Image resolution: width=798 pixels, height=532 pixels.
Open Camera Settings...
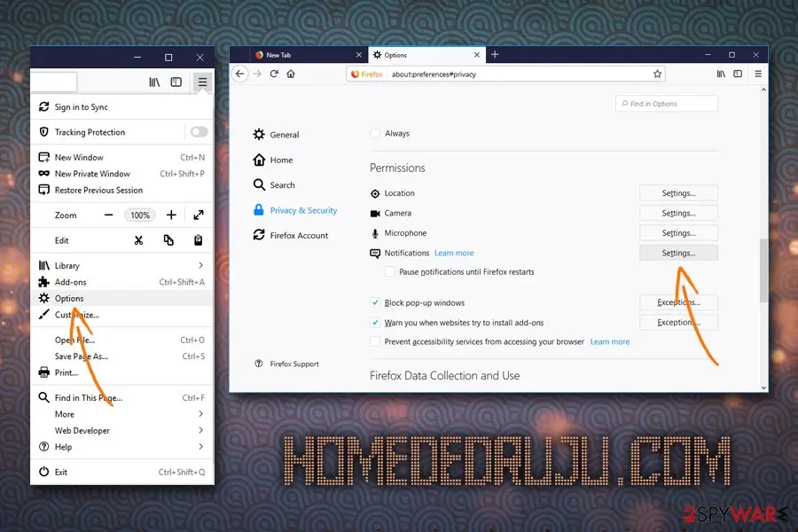[x=678, y=213]
